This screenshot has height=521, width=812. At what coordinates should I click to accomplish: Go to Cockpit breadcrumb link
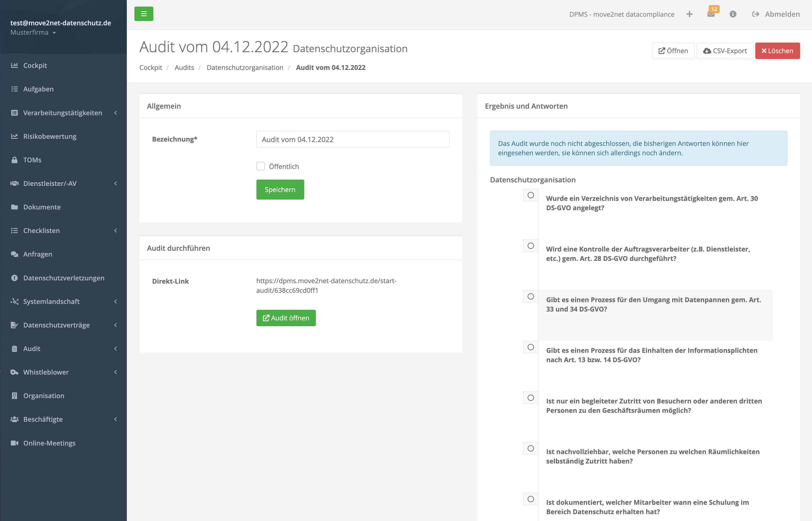151,67
